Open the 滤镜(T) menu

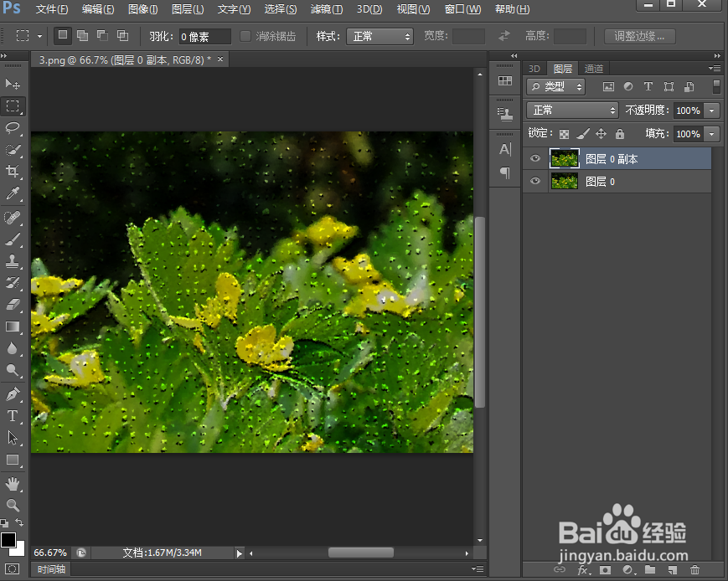tap(327, 9)
